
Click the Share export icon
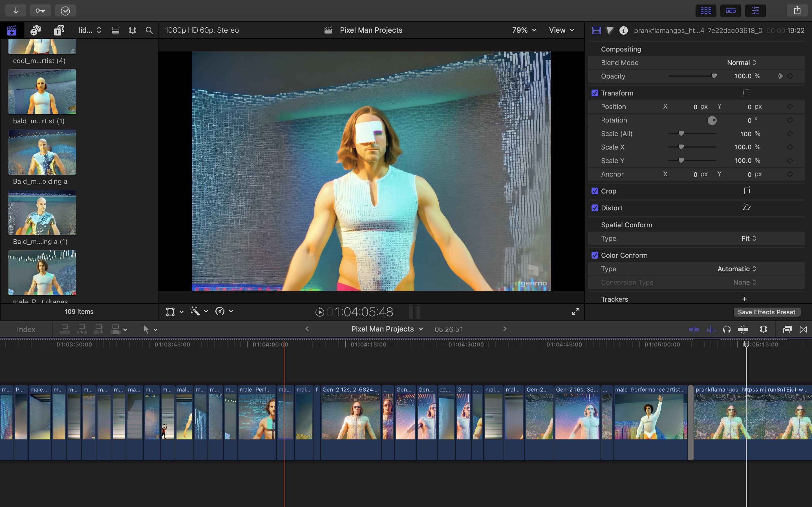[x=797, y=11]
